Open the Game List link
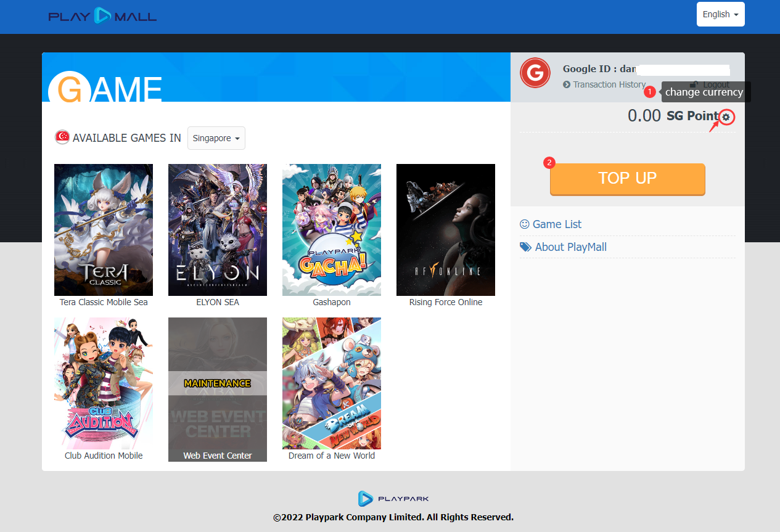780x532 pixels. (551, 224)
